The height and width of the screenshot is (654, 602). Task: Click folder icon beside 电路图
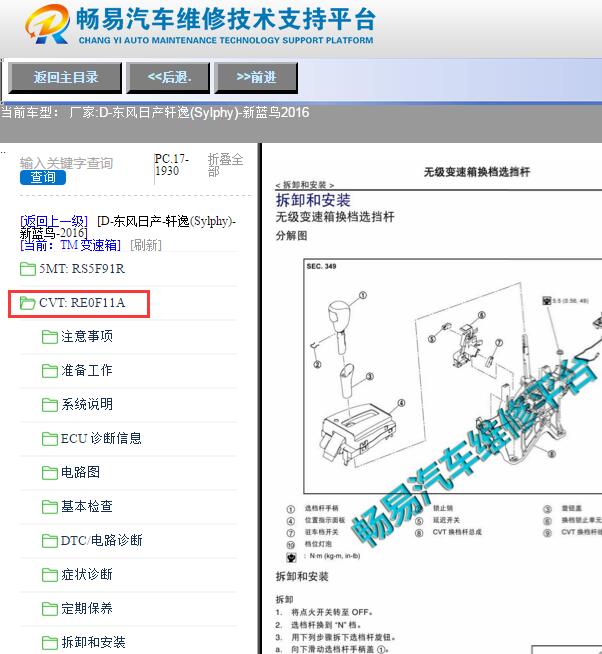coord(50,473)
